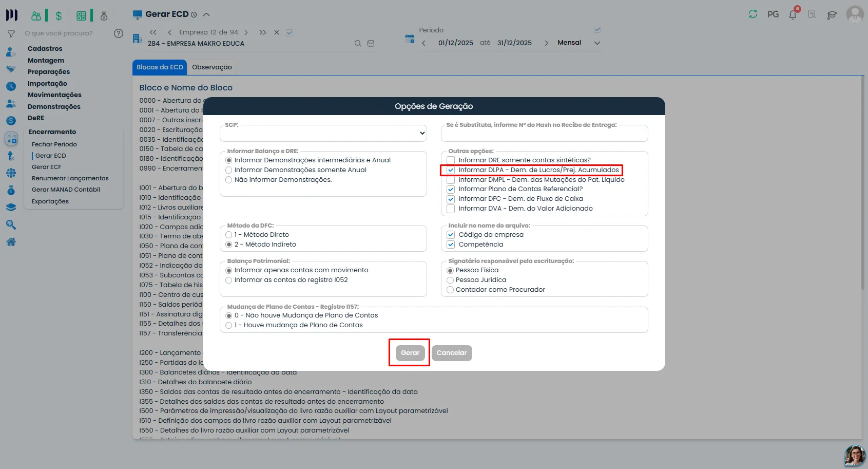Click the user profile avatar
Viewport: 868px width, 469px height.
[855, 14]
